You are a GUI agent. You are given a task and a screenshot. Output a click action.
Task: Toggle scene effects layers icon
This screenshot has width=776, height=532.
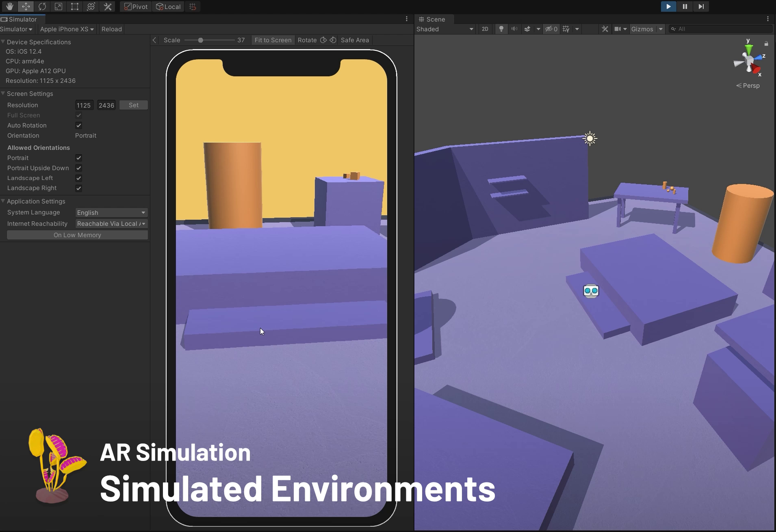(x=527, y=29)
